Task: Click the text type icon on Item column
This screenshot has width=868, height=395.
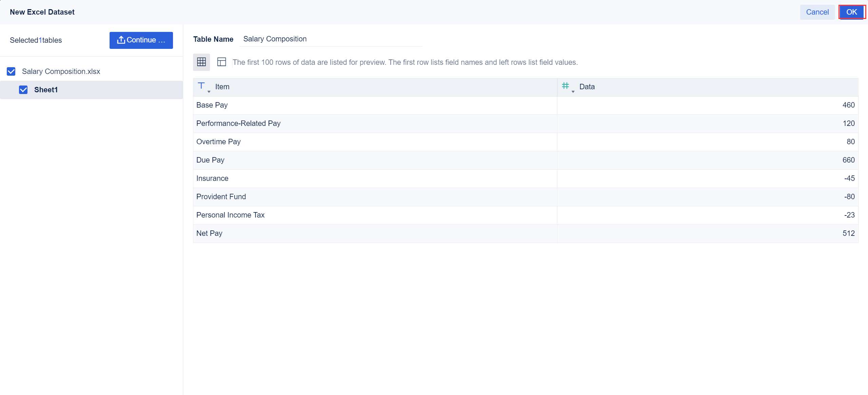Action: (201, 86)
